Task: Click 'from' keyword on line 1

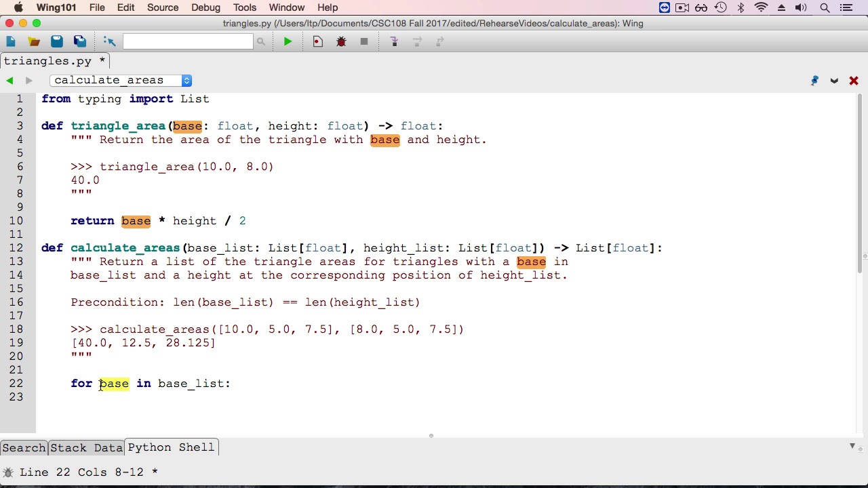Action: [56, 99]
